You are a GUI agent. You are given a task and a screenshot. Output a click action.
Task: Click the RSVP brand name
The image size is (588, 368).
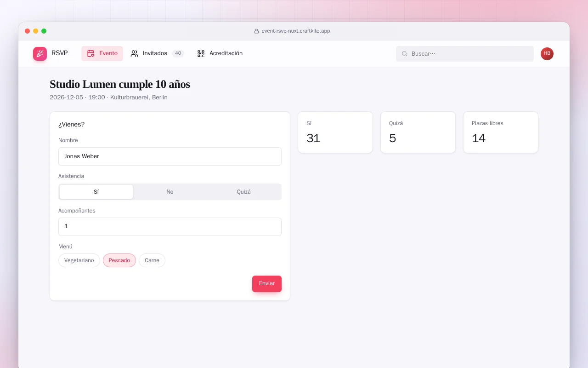[60, 53]
